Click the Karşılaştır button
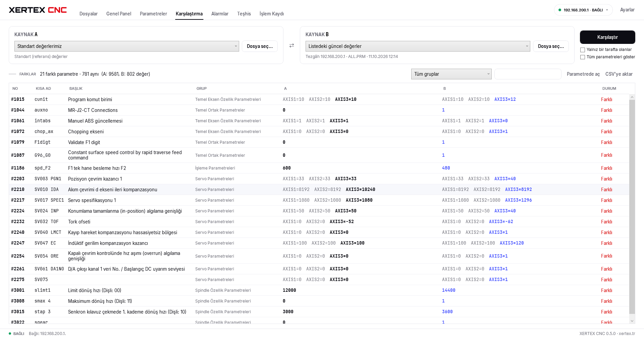 [x=607, y=37]
